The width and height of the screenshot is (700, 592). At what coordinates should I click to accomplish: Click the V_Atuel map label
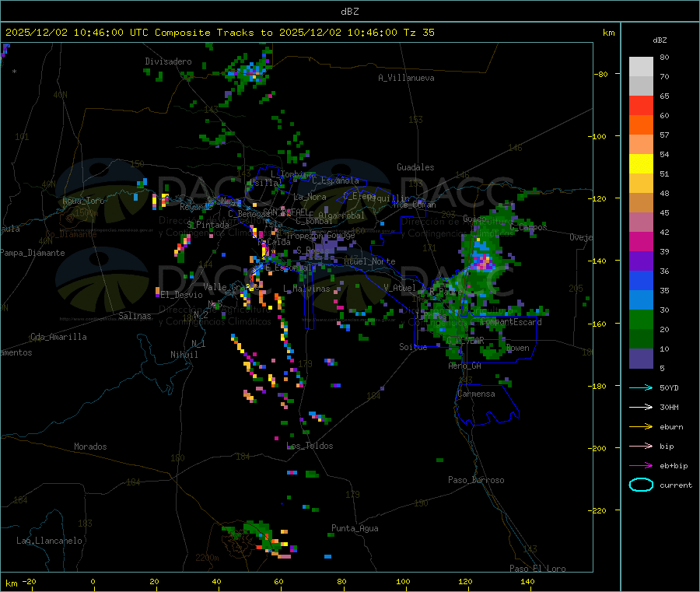click(x=400, y=288)
